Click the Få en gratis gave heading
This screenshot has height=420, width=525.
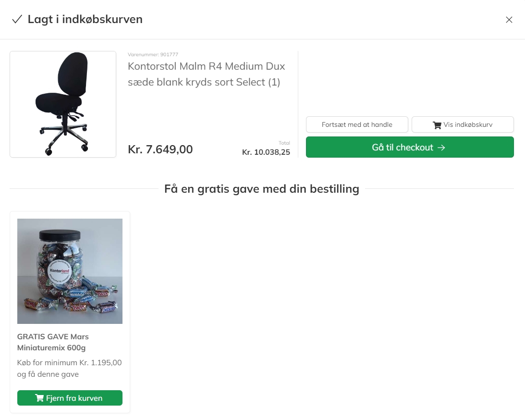point(262,189)
